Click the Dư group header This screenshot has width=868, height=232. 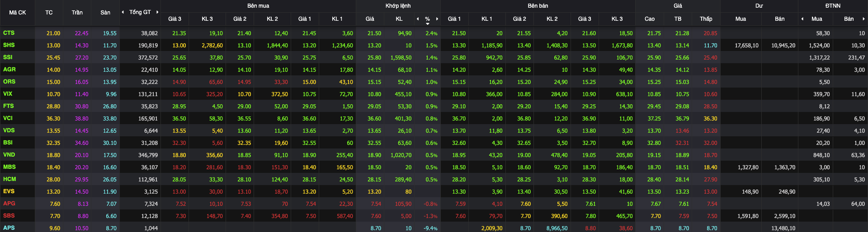click(759, 6)
